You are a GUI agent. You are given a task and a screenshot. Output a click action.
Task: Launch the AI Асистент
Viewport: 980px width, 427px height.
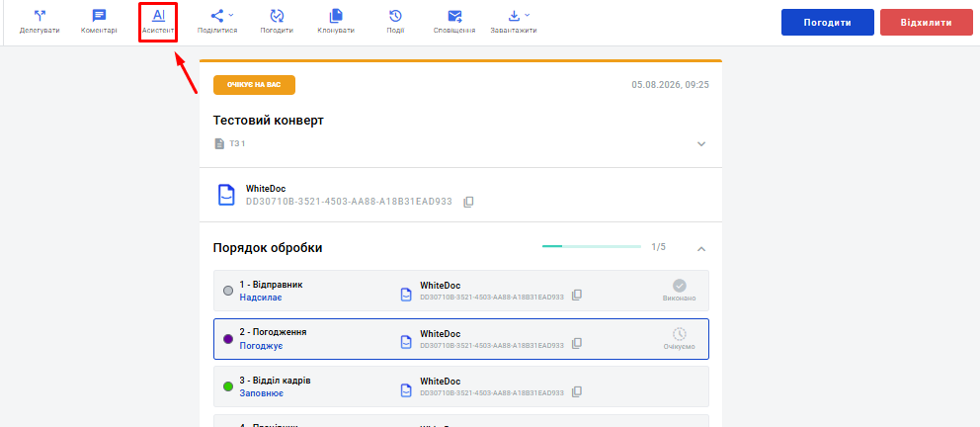pos(158,22)
